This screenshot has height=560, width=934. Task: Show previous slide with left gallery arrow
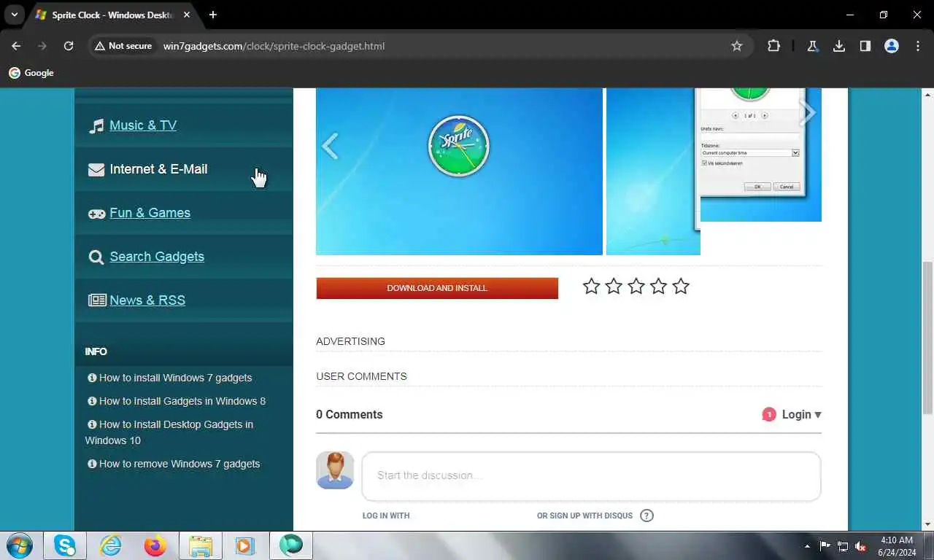tap(330, 146)
